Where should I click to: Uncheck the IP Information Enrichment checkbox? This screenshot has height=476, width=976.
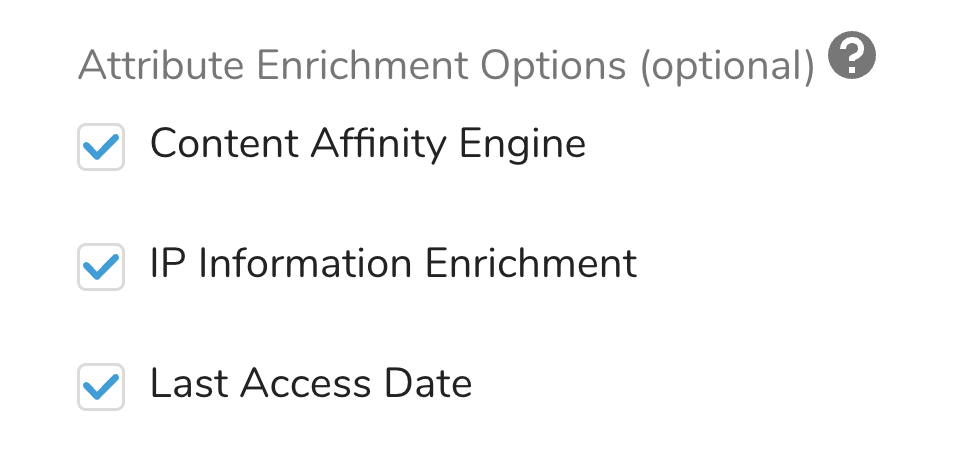[101, 267]
